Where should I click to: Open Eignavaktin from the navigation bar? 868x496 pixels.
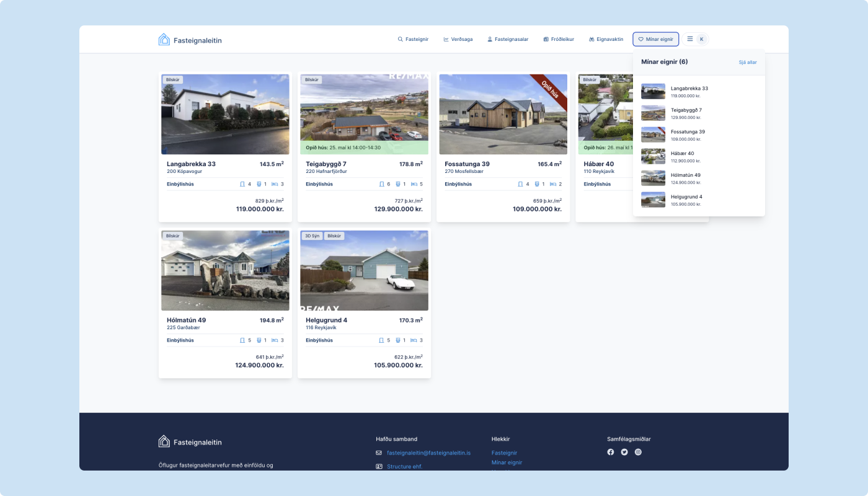606,39
